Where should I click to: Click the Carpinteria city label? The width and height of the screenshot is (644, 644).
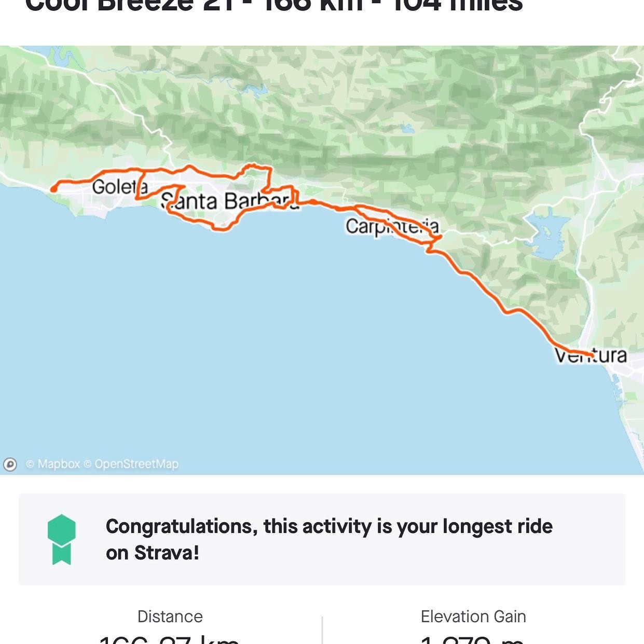(x=392, y=227)
